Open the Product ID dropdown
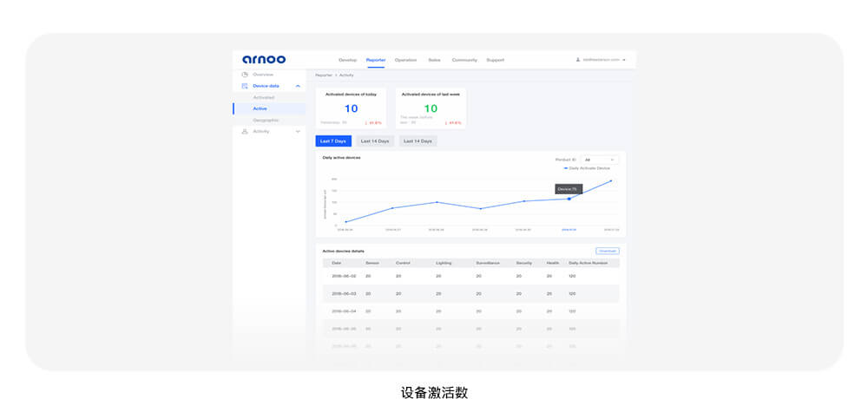The width and height of the screenshot is (868, 399). pos(600,160)
